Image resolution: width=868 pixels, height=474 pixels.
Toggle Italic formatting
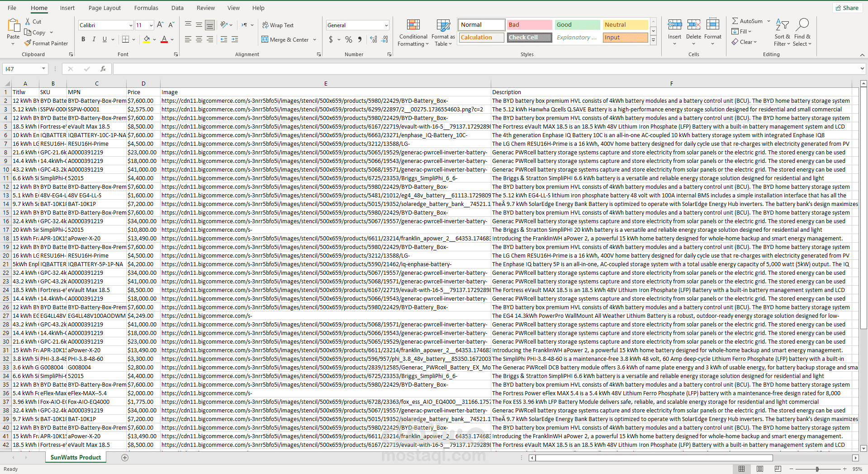pos(94,39)
